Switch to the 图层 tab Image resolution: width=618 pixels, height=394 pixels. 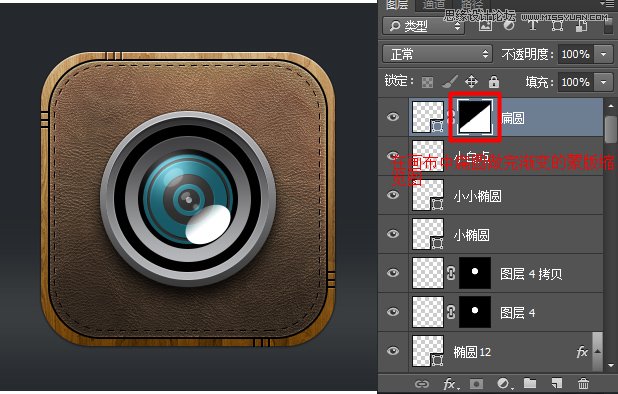(396, 4)
